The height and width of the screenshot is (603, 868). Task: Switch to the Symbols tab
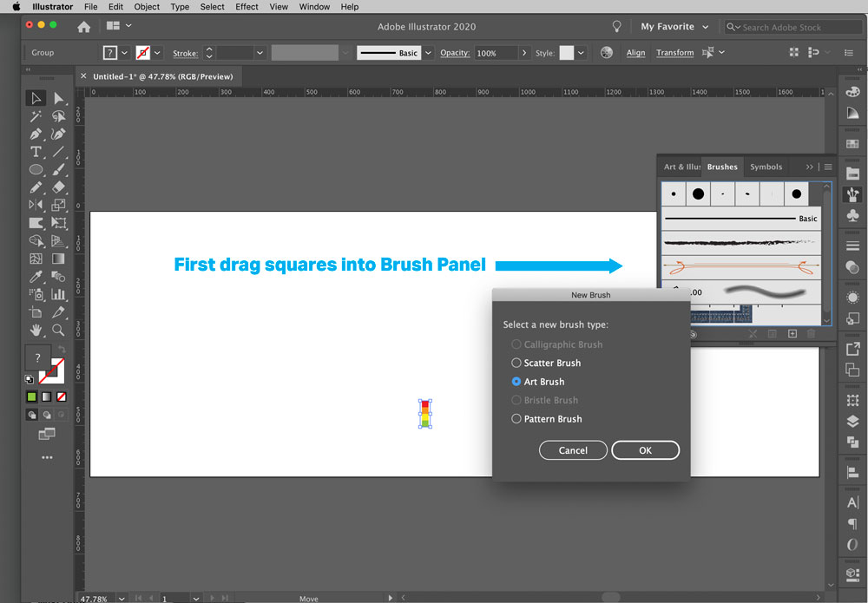(x=766, y=167)
